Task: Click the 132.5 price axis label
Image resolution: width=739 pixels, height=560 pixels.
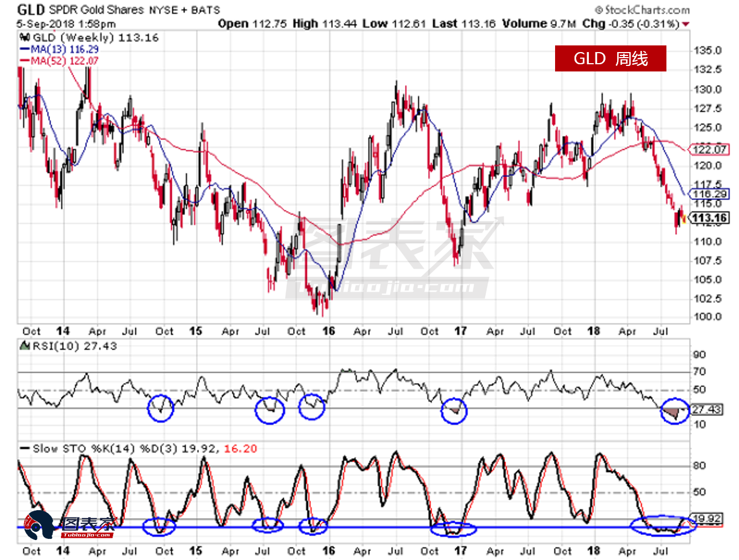Action: click(708, 69)
